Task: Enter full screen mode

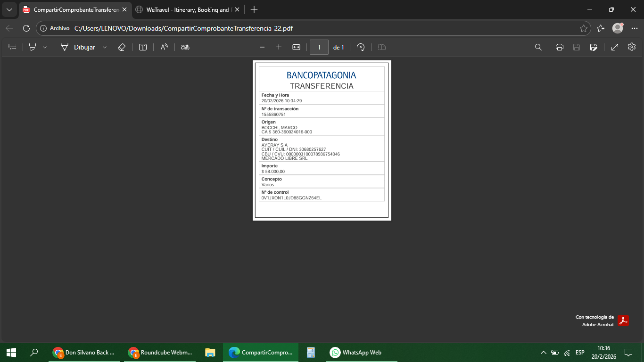Action: [615, 47]
